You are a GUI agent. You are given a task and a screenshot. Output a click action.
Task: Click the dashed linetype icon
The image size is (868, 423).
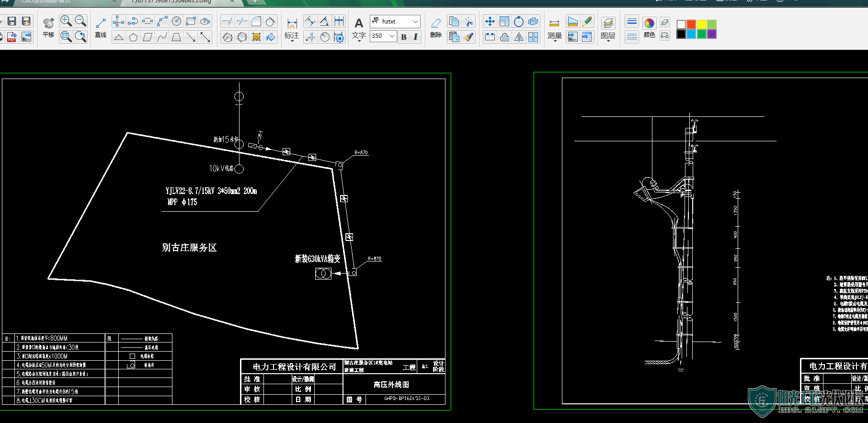(x=632, y=37)
